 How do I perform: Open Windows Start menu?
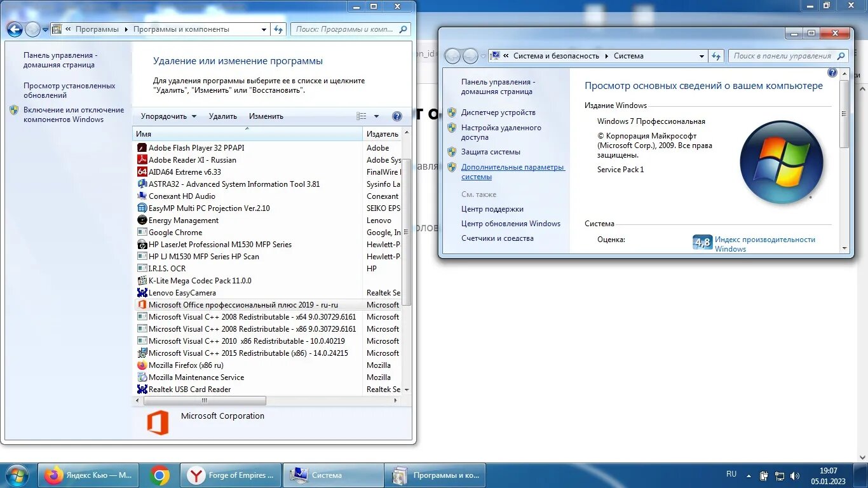[x=17, y=475]
